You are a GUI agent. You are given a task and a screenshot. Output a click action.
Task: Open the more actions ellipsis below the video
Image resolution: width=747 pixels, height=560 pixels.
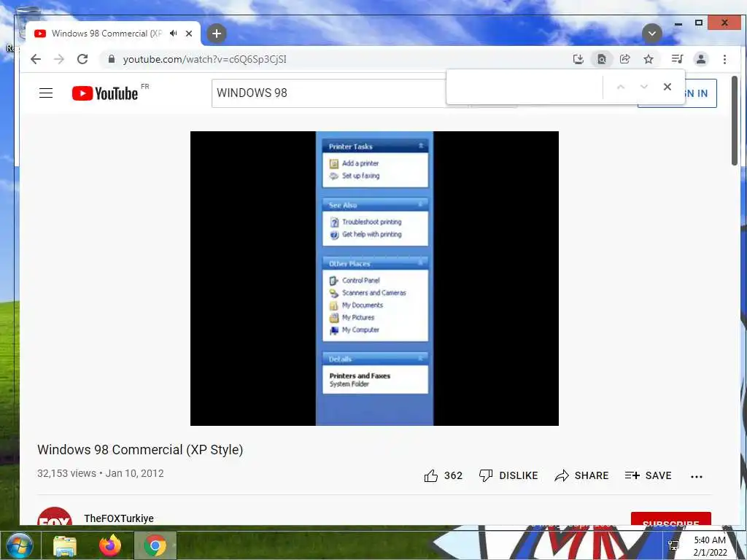(x=696, y=476)
